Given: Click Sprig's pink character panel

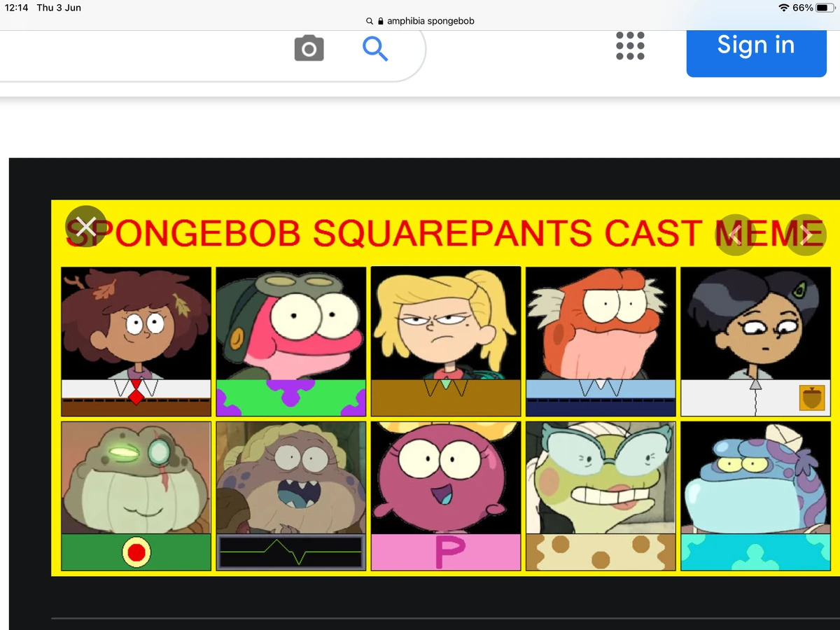Looking at the screenshot, I should pos(290,340).
